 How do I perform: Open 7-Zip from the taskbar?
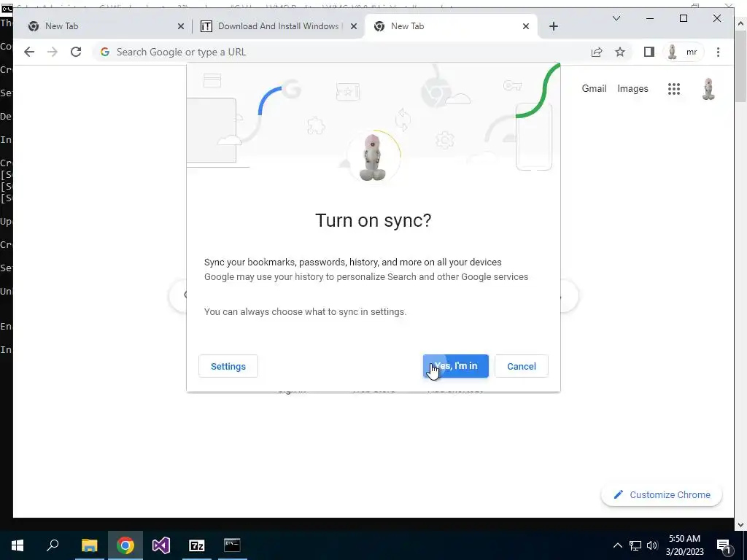197,545
